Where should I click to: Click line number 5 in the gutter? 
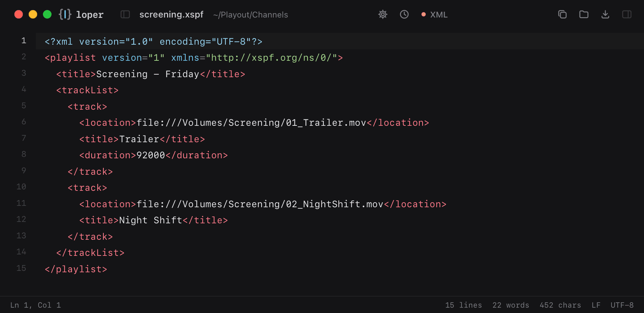pyautogui.click(x=24, y=106)
